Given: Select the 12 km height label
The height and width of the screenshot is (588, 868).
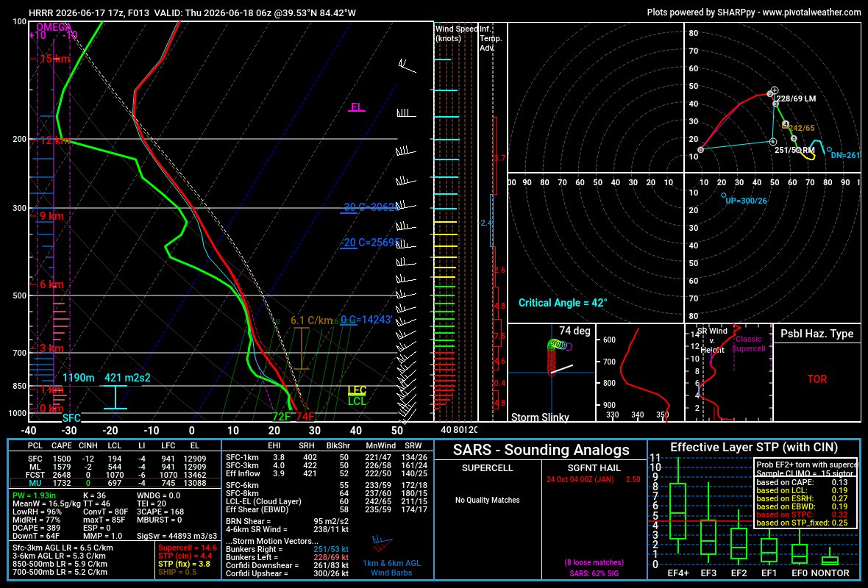Looking at the screenshot, I should pos(54,140).
